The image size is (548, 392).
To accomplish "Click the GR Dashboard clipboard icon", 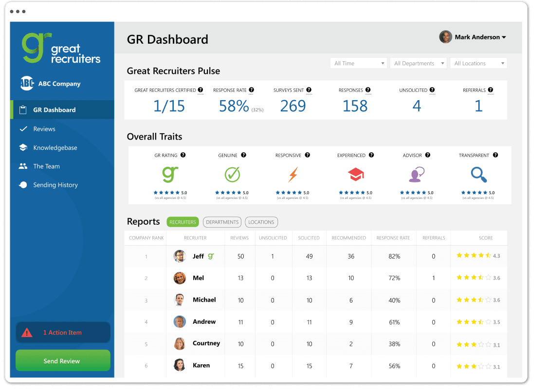I will click(x=23, y=110).
